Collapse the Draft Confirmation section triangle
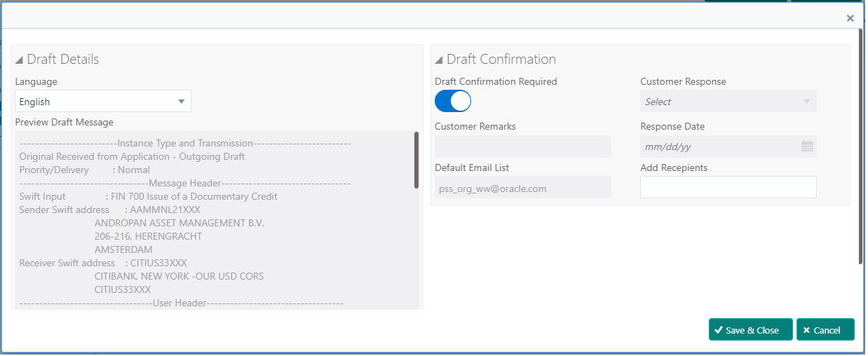 439,60
